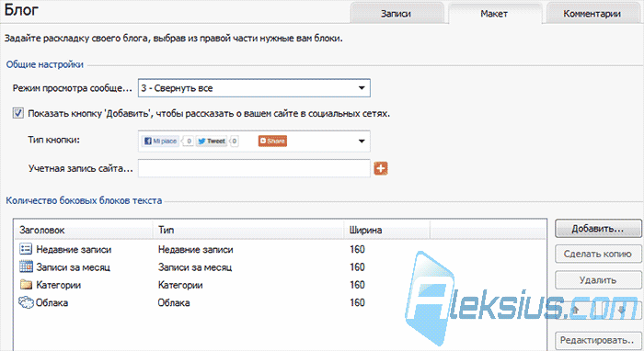Sort by the Заголовок column header
This screenshot has width=644, height=351.
[84, 230]
